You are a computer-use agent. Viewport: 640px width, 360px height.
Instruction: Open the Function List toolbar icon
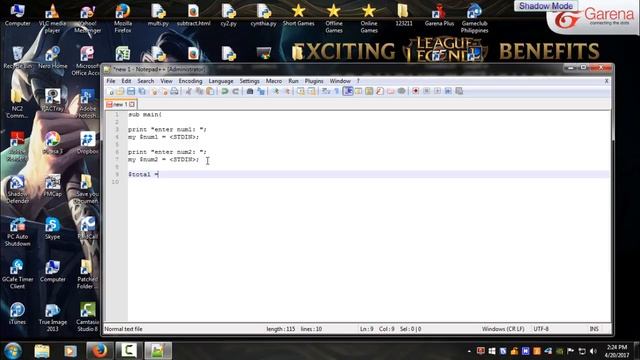pyautogui.click(x=380, y=91)
